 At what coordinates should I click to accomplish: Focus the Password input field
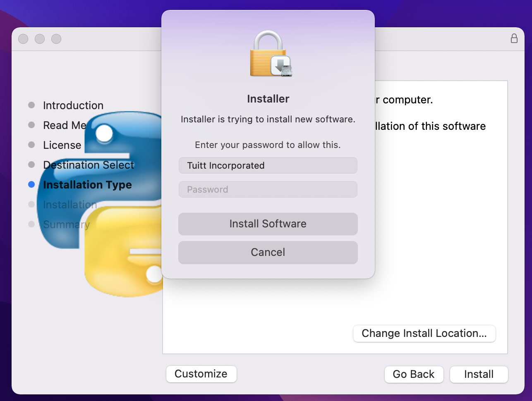268,189
